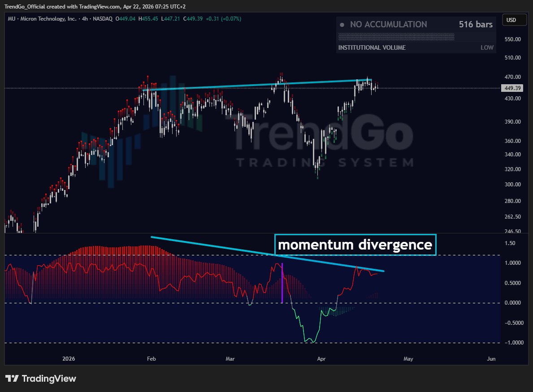This screenshot has height=392, width=533.
Task: Select the USD currency button
Action: coord(514,20)
